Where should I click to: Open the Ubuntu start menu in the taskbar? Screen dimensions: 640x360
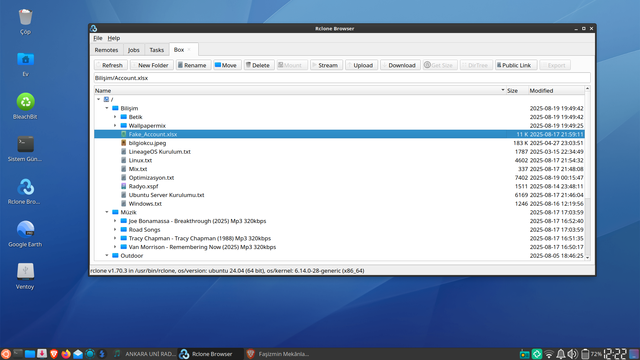6,354
